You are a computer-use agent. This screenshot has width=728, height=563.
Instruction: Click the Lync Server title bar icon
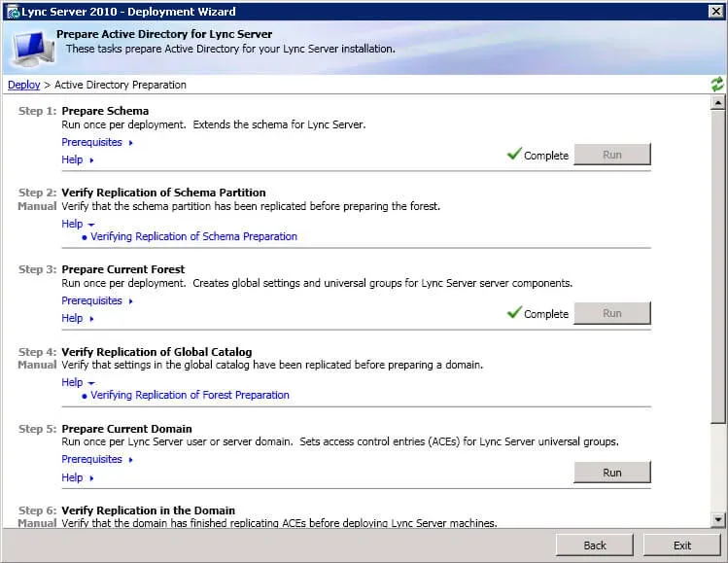click(x=13, y=12)
